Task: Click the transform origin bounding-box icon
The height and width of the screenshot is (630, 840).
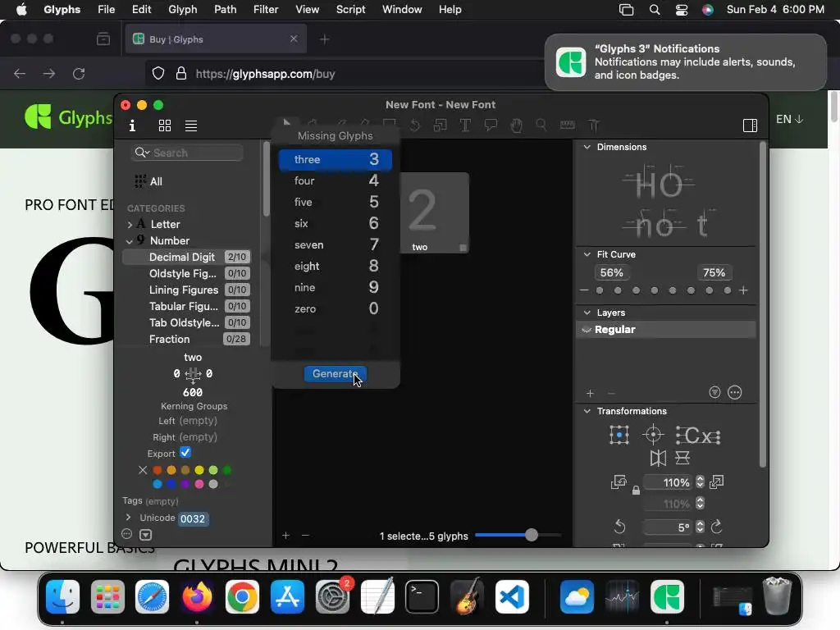Action: point(619,435)
